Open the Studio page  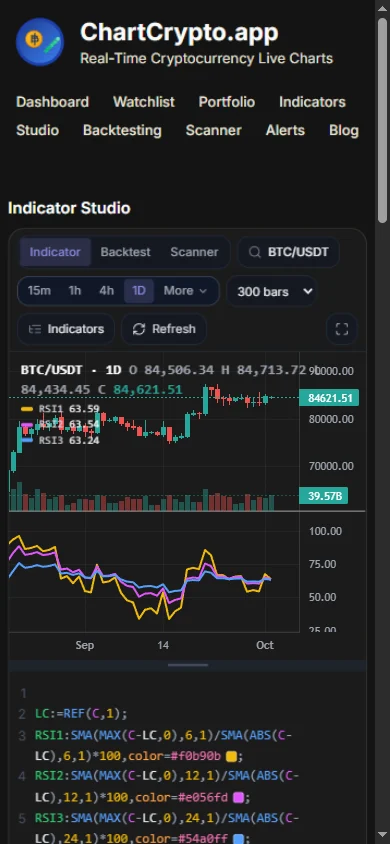coord(37,130)
